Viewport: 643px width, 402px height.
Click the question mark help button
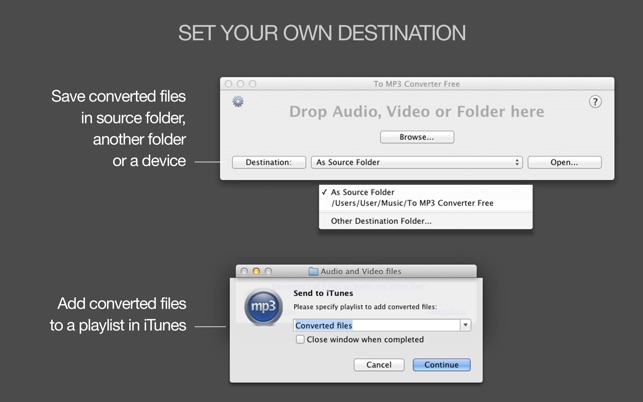pos(595,101)
